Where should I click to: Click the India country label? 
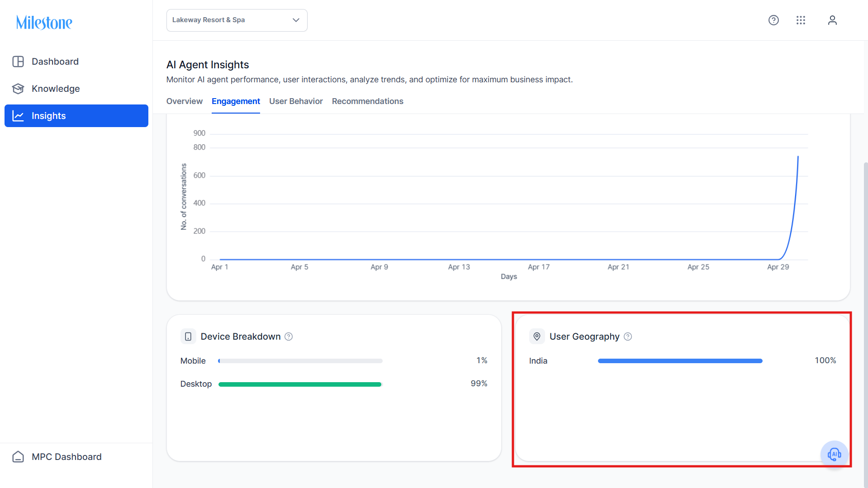[538, 361]
